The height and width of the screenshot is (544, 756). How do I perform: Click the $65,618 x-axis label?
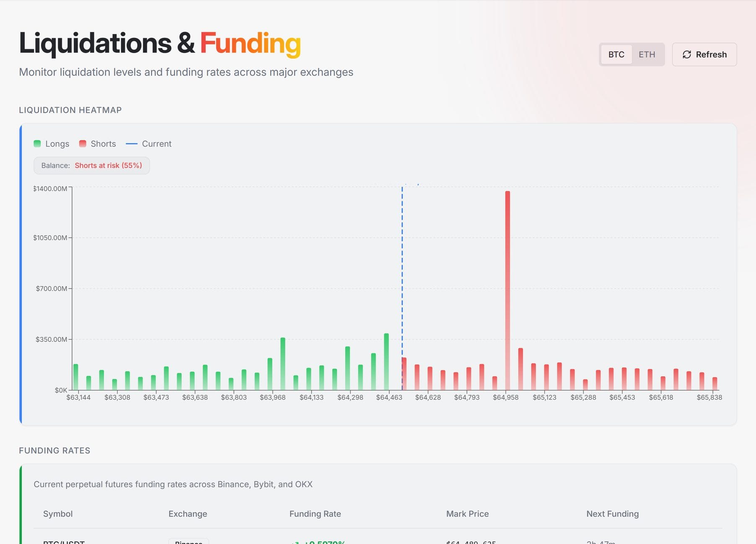pyautogui.click(x=661, y=397)
